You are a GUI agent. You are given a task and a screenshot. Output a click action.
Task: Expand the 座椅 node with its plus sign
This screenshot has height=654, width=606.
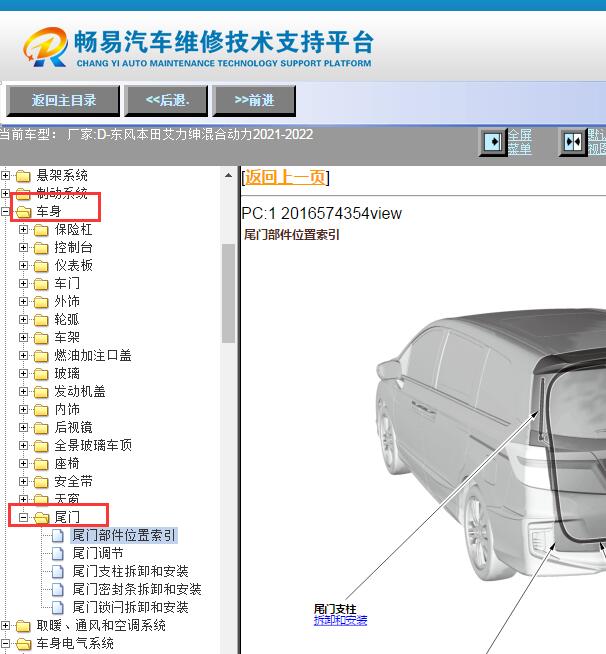pos(23,463)
